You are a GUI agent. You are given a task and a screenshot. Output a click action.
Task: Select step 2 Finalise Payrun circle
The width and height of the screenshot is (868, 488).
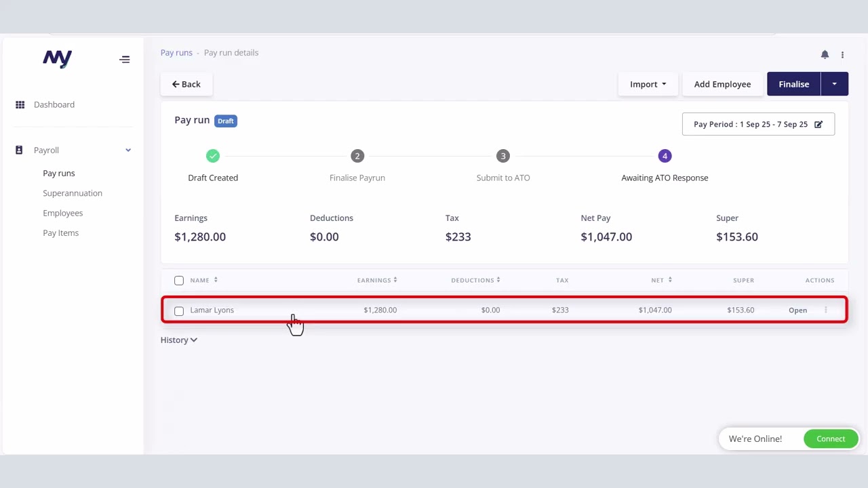357,156
